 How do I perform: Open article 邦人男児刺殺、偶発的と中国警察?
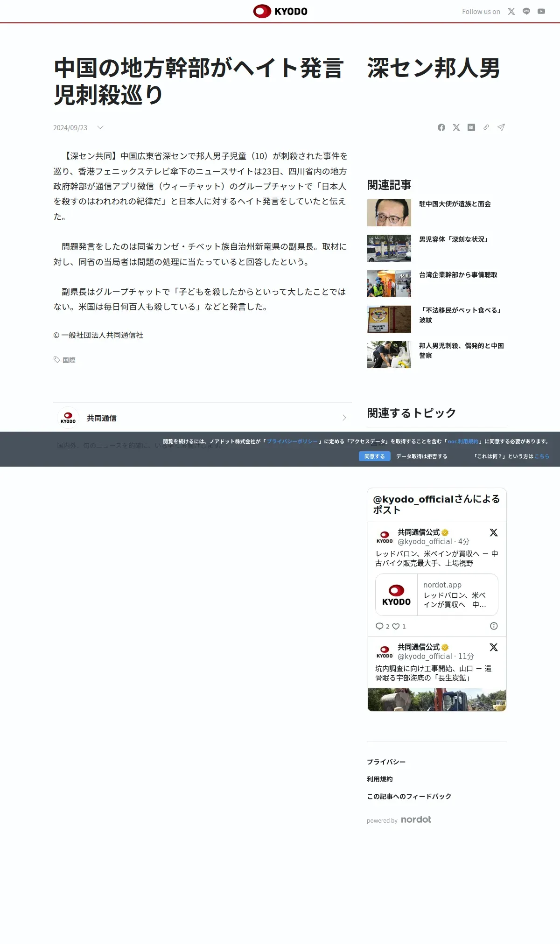click(x=462, y=350)
